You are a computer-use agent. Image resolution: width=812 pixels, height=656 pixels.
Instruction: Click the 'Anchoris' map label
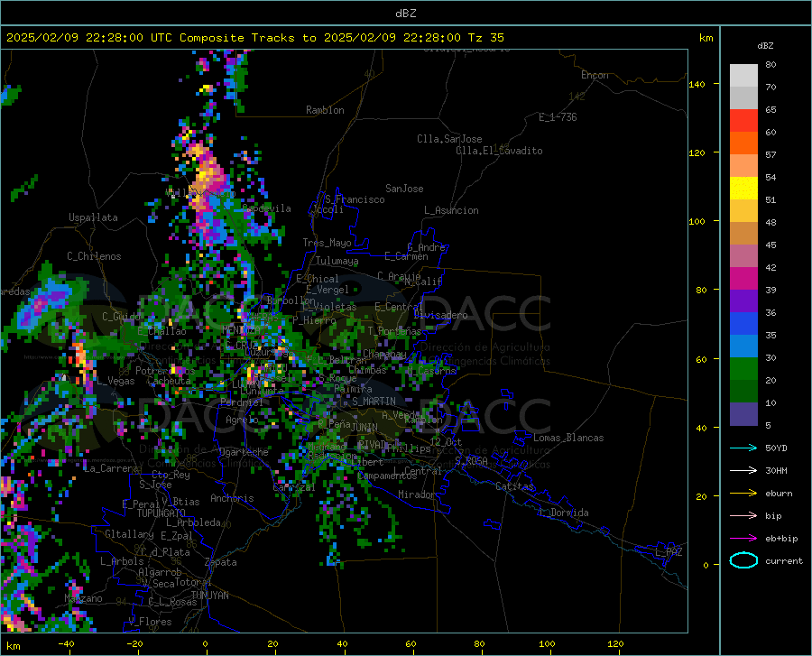tap(232, 498)
